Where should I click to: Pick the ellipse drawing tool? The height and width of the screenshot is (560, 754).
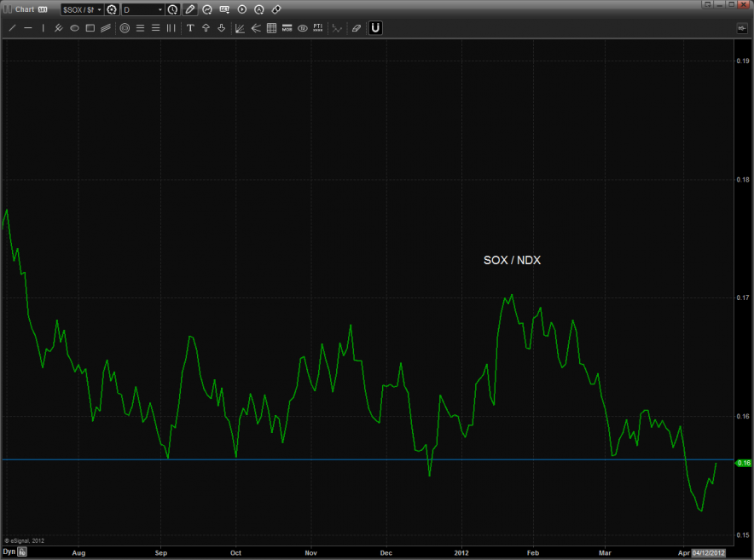[74, 28]
